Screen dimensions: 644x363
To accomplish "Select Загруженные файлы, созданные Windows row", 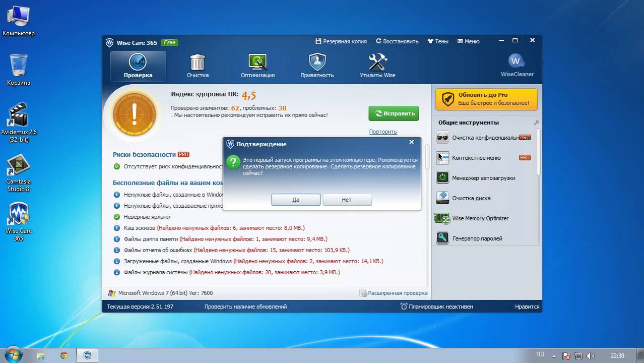I will click(x=248, y=261).
